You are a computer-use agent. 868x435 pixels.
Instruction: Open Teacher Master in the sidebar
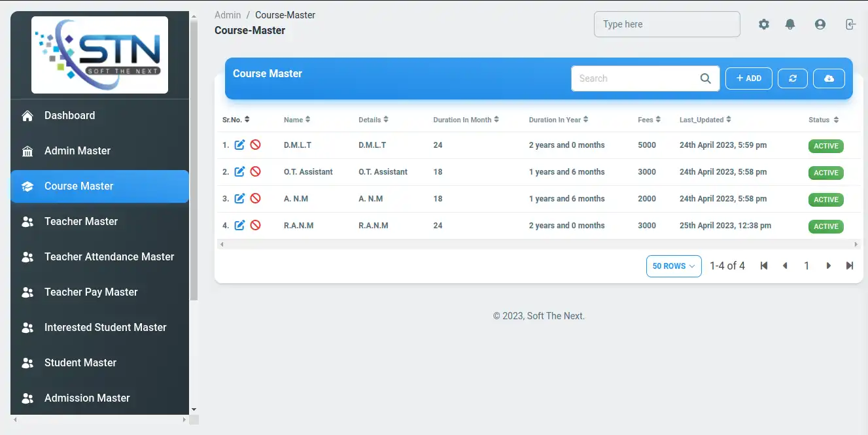[x=81, y=221]
